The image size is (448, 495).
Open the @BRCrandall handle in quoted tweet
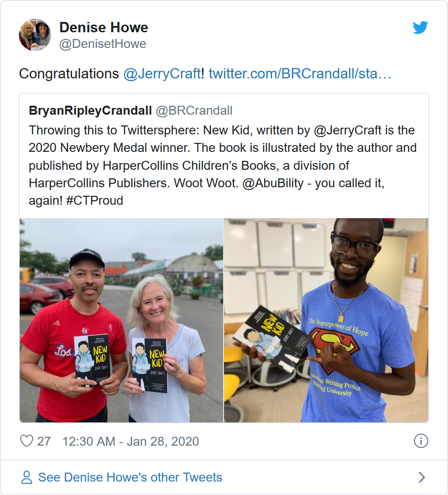(194, 111)
